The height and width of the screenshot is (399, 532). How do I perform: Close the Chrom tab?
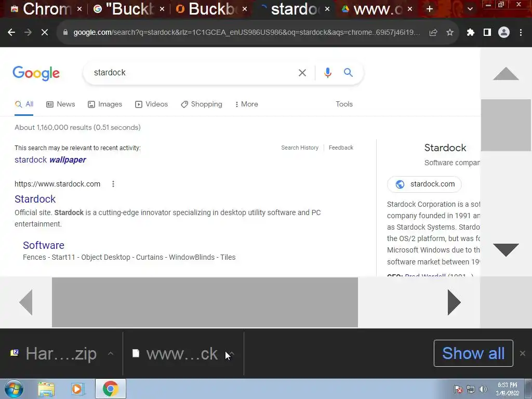click(79, 9)
